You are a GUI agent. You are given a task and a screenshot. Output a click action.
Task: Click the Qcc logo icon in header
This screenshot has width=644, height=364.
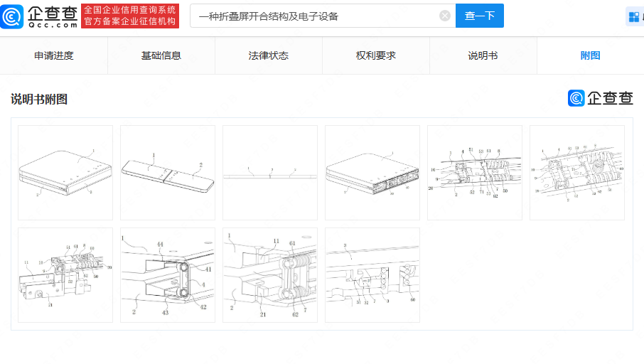[12, 16]
